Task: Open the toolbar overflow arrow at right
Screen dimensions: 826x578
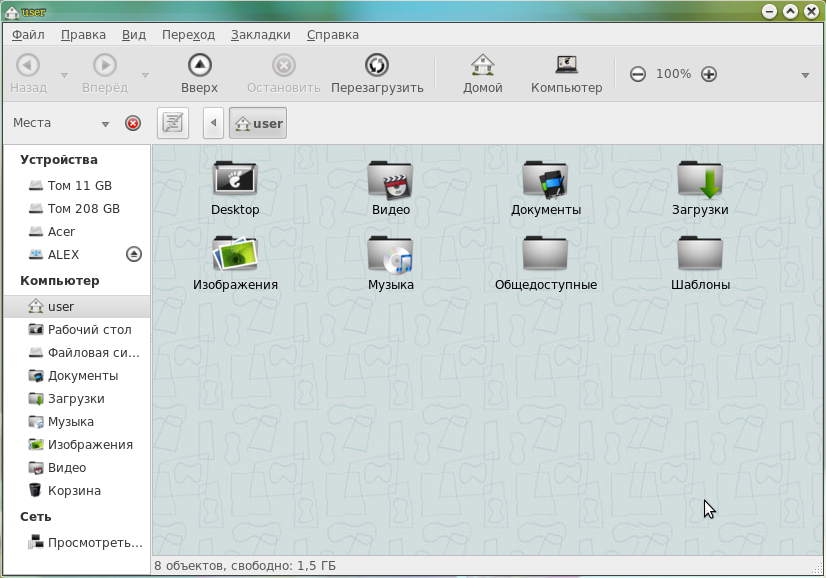Action: tap(805, 75)
